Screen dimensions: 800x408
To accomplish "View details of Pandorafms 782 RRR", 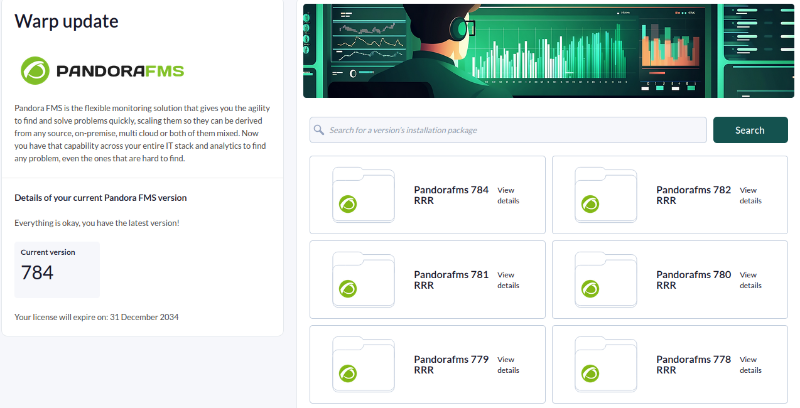I will click(x=751, y=195).
